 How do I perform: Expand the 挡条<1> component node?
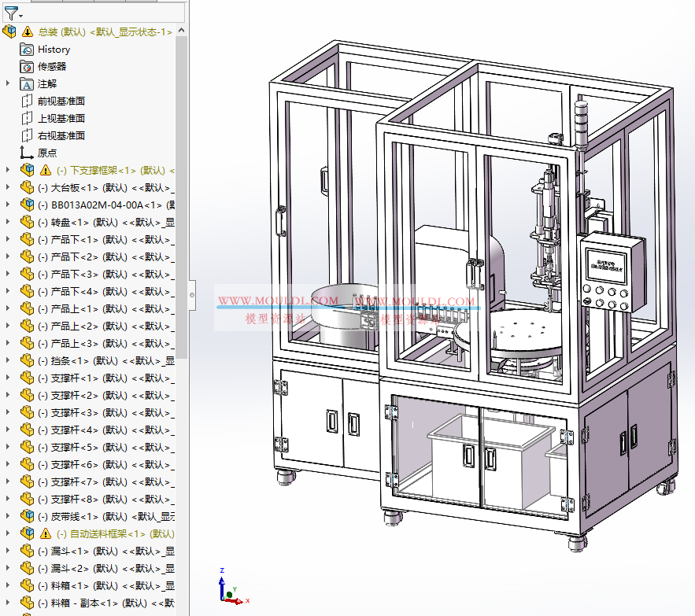point(6,360)
